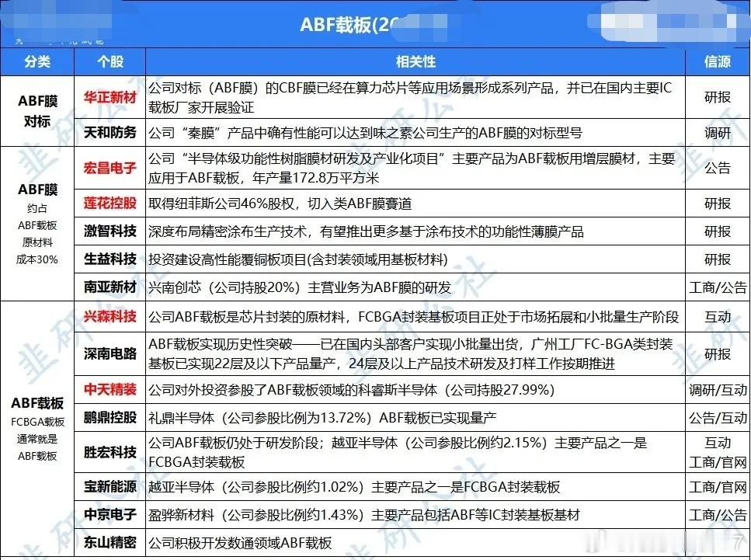Image resolution: width=751 pixels, height=560 pixels.
Task: Click stock name 兴森科技
Action: (110, 317)
